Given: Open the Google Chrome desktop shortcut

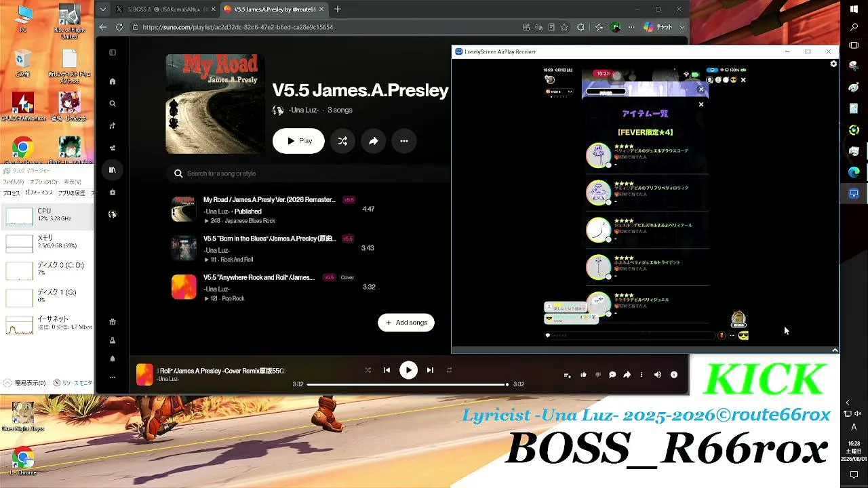Looking at the screenshot, I should [x=22, y=150].
